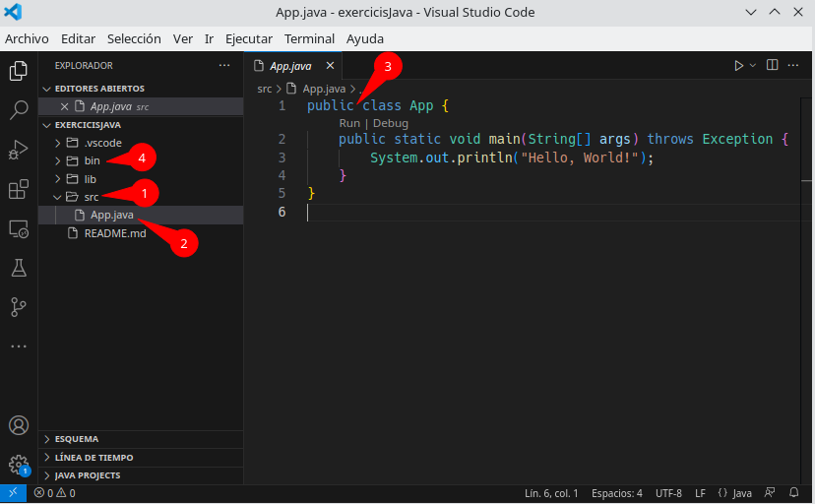Click the "Hello, World!" string literal

pos(580,157)
